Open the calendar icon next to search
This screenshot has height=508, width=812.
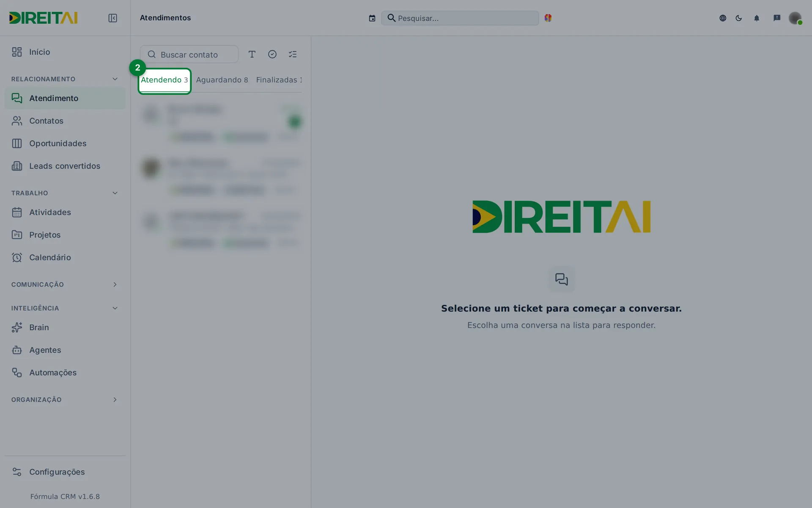click(372, 18)
